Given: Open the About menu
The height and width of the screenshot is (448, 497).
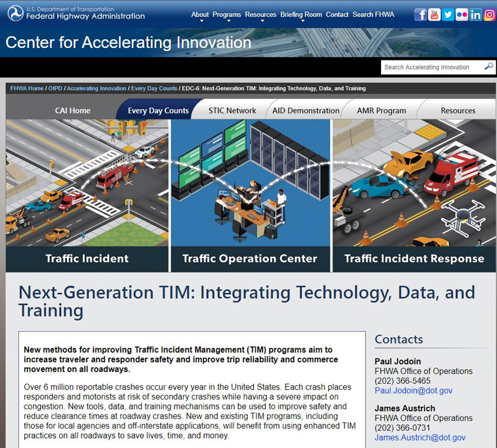Looking at the screenshot, I should pos(200,14).
